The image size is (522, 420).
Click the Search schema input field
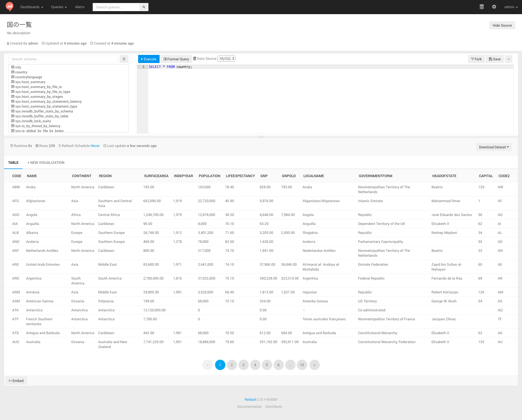click(x=63, y=59)
